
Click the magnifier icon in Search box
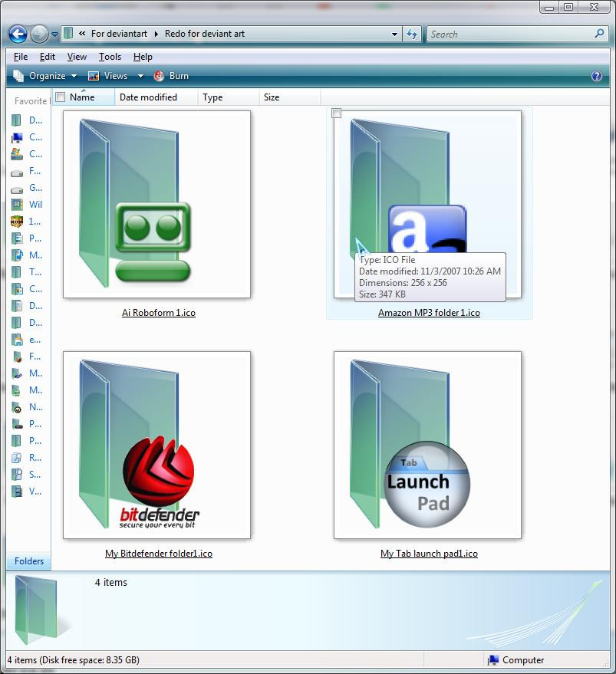tap(599, 34)
